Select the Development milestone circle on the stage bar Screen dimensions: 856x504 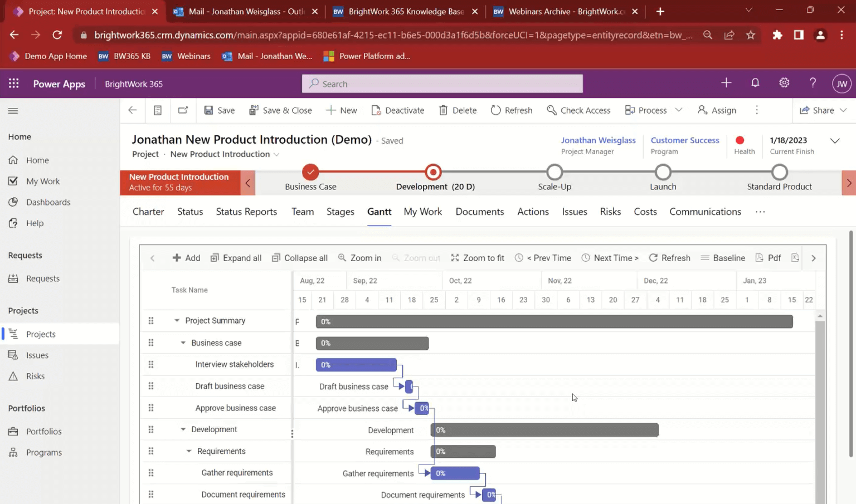coord(433,172)
